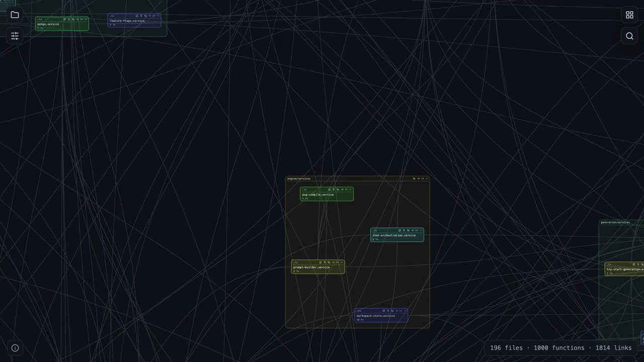Expand chat-orchestration.service node chevron

coord(421,230)
